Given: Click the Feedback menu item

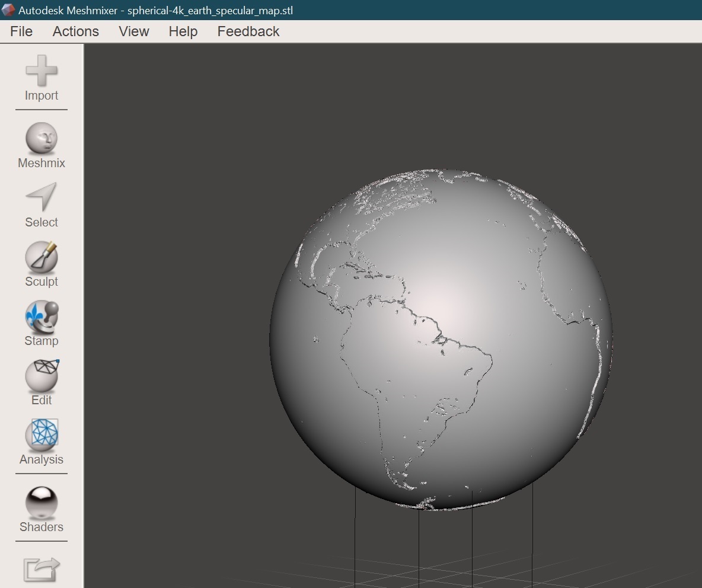Looking at the screenshot, I should point(248,31).
